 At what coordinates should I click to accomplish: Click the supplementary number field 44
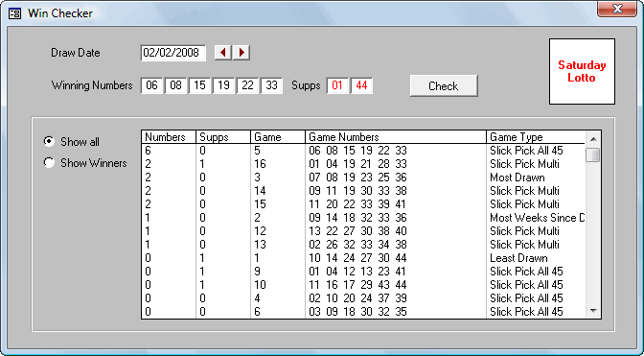(362, 85)
